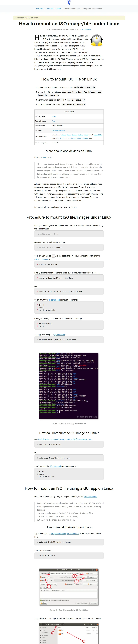Open the furiusisomount link
Screen dimensions: 138x644
coord(90,497)
